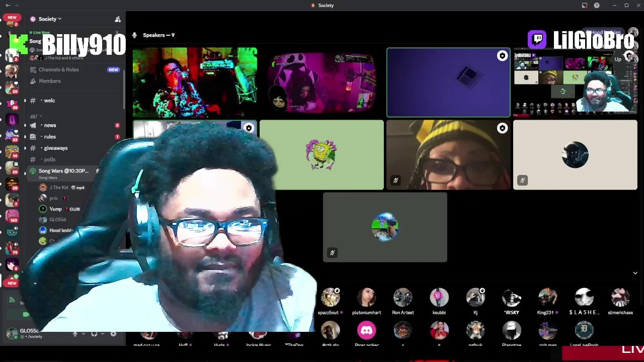Screen dimensions: 644x362
Task: Click the invite people icon beside Society
Action: (118, 19)
